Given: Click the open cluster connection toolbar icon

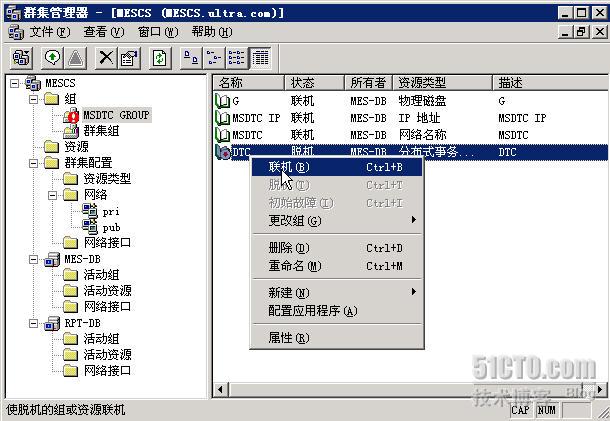Looking at the screenshot, I should (21, 58).
